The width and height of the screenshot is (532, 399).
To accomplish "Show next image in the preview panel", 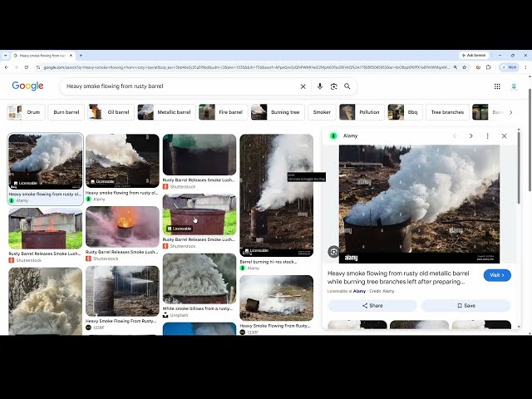I will (x=471, y=135).
